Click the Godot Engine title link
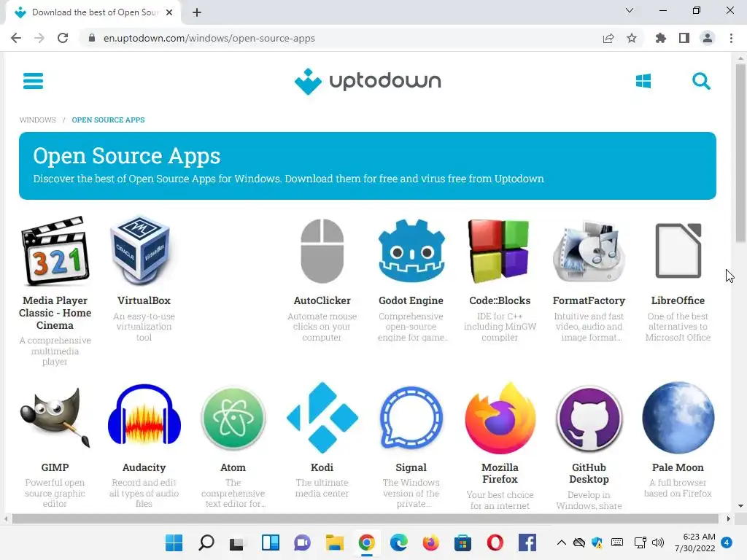 [x=411, y=300]
